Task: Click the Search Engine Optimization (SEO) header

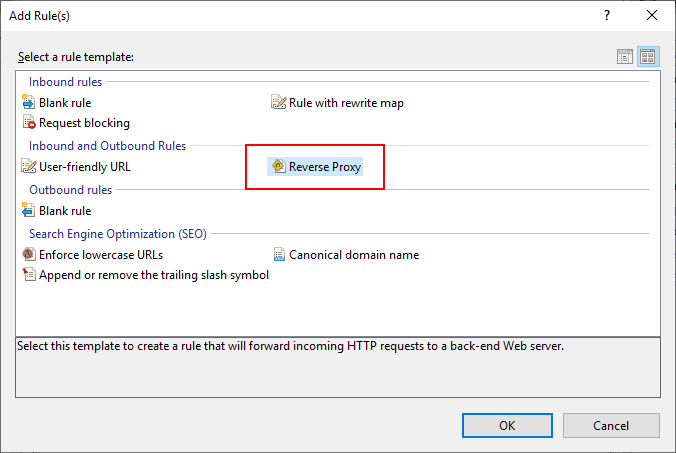Action: click(117, 234)
